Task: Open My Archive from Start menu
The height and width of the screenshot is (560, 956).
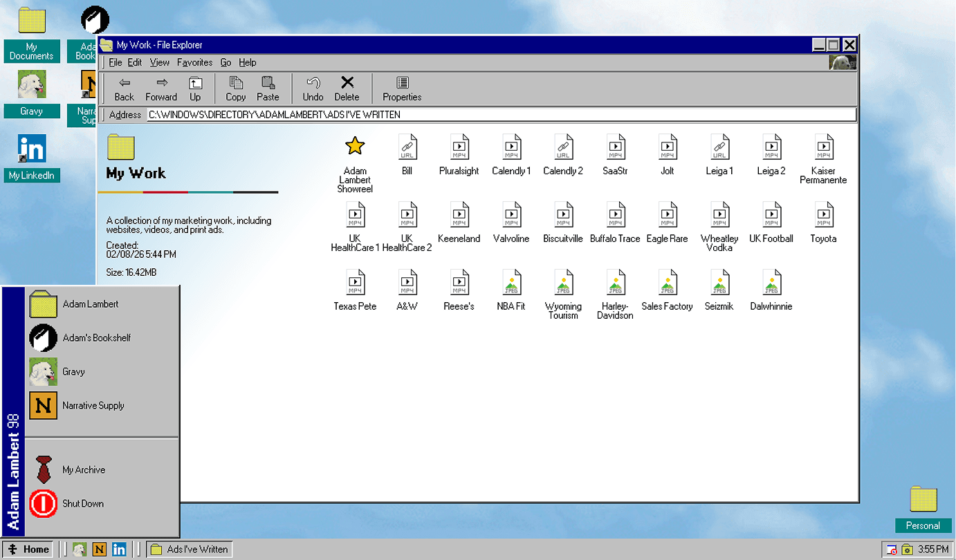Action: pyautogui.click(x=102, y=470)
